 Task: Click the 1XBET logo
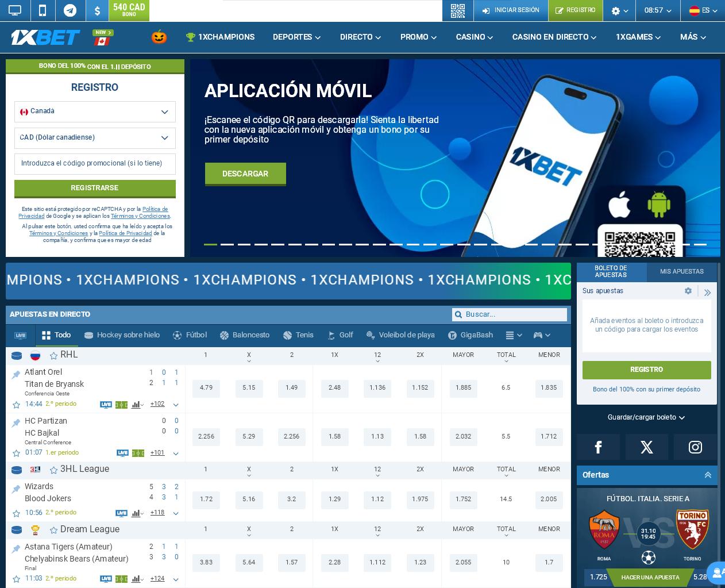pyautogui.click(x=45, y=37)
